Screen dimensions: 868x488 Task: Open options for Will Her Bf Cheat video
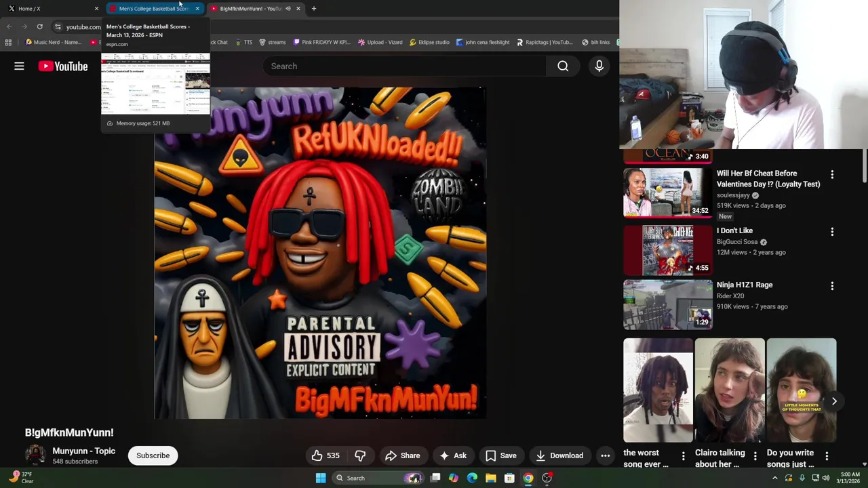tap(832, 174)
